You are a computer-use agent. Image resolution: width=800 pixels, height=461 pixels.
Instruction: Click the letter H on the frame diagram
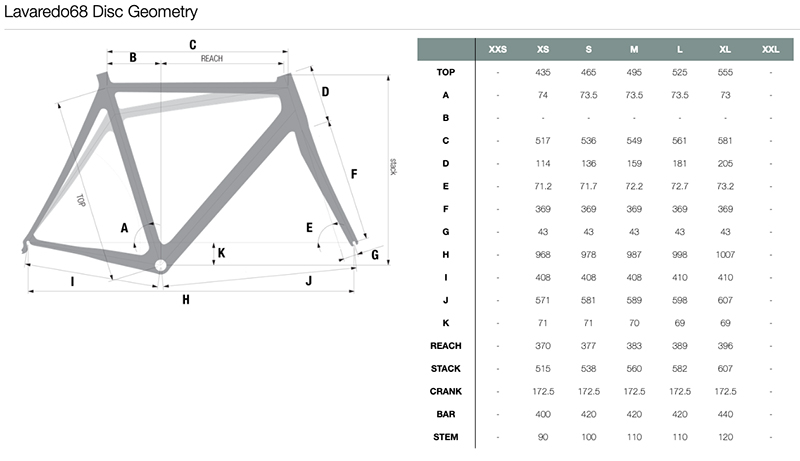point(186,298)
